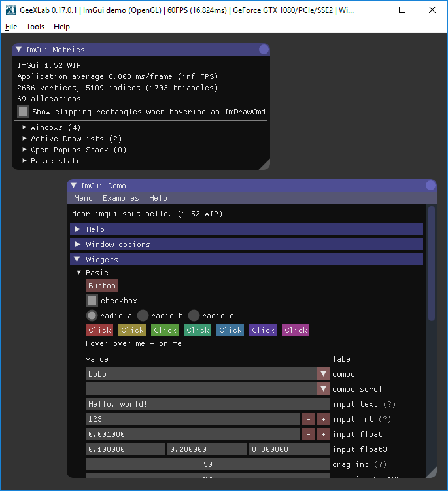Toggle Show clipping rectangles checkbox
Image resolution: width=448 pixels, height=491 pixels.
coord(23,112)
